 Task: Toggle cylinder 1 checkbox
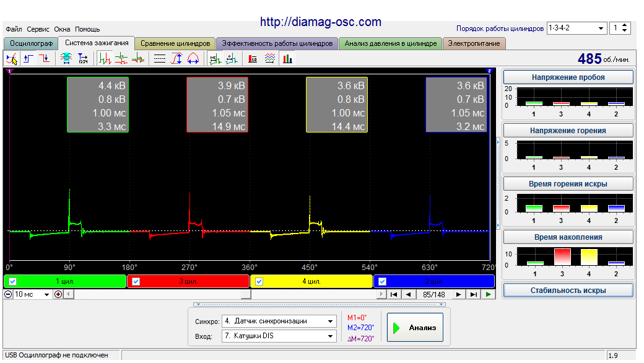(x=13, y=282)
